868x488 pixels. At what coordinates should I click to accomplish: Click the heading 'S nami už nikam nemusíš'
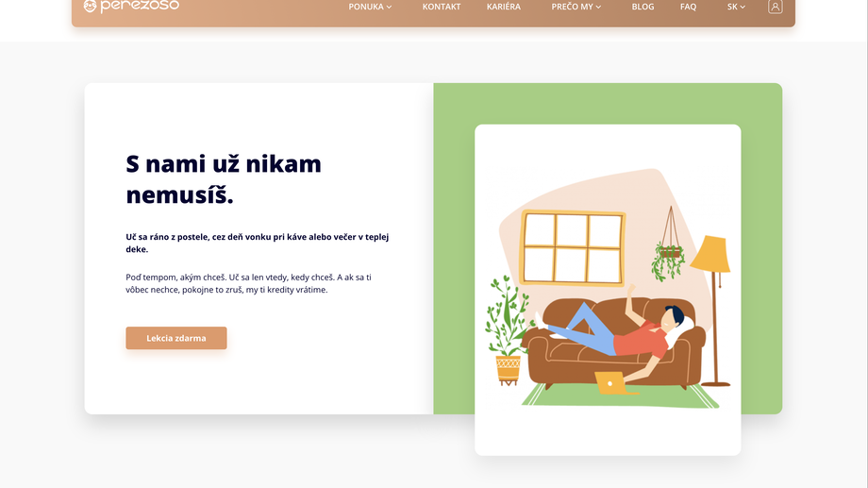[x=224, y=179]
